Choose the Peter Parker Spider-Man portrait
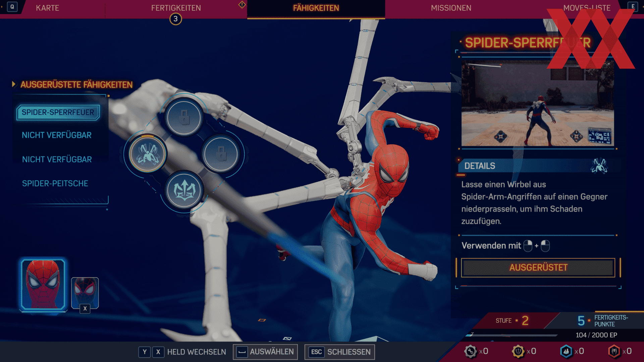 43,284
